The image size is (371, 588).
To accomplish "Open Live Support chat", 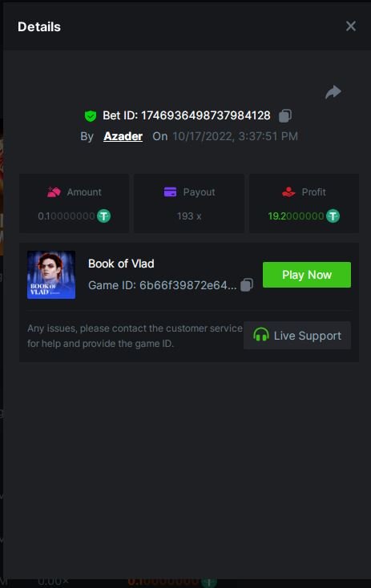I will (x=297, y=335).
